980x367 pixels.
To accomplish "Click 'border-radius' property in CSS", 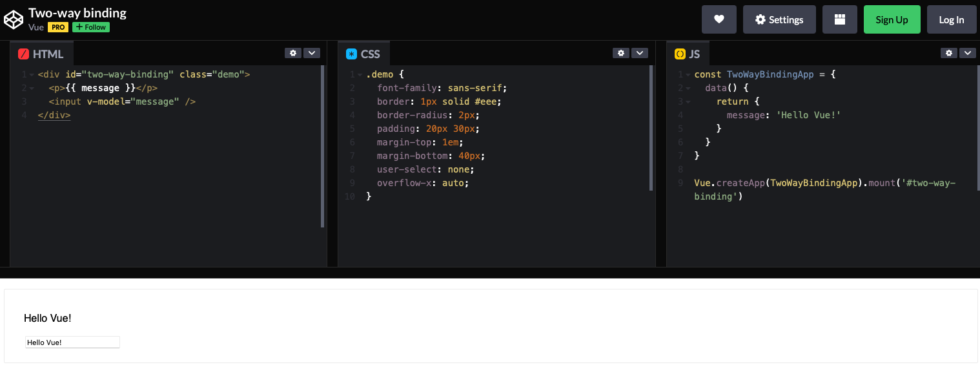I will pos(413,115).
